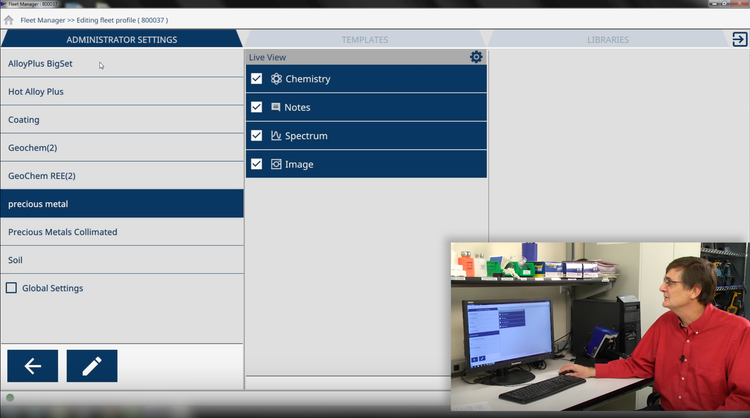Select Precious Metals Collimated item
Image resolution: width=750 pixels, height=418 pixels.
[62, 232]
